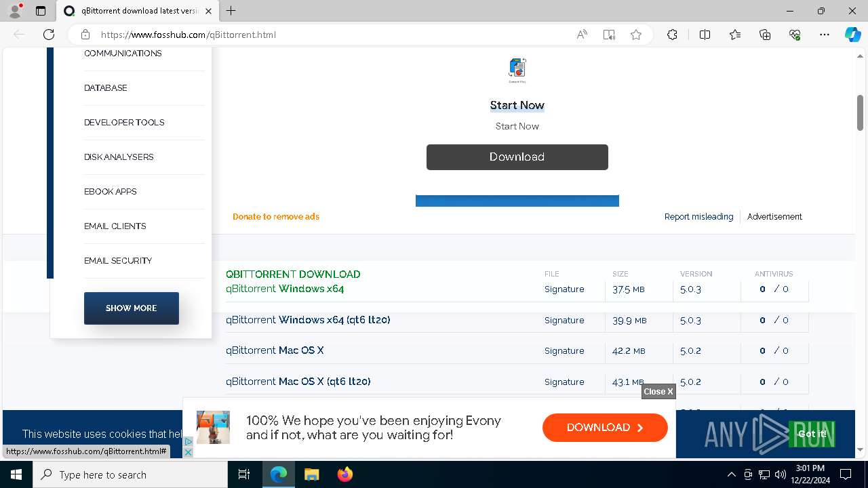Show hidden tray icons chevron

pyautogui.click(x=731, y=474)
